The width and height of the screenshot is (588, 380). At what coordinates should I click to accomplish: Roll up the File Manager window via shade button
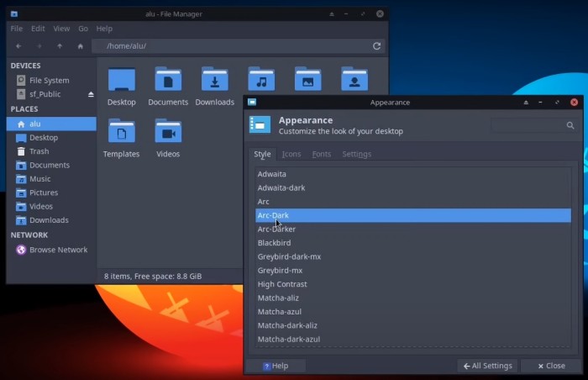coord(332,14)
